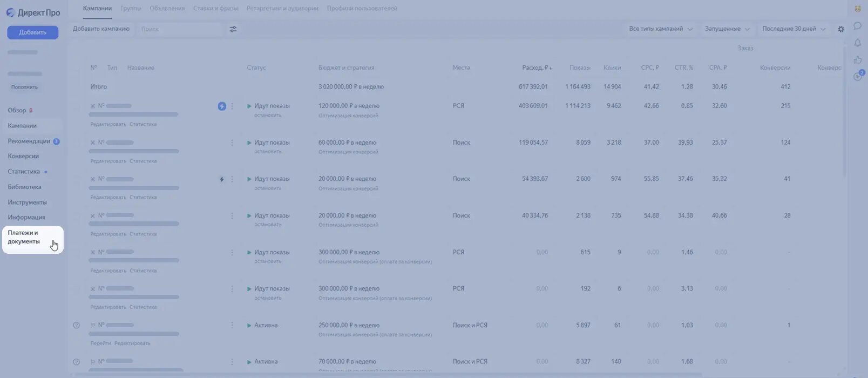Screen dimensions: 868x378
Task: Open the search filter settings icon
Action: 233,29
